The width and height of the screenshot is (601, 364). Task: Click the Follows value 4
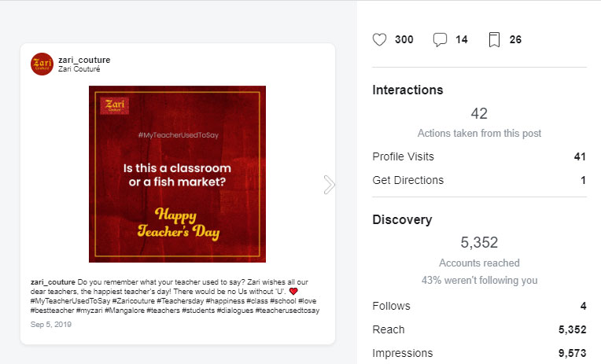(583, 306)
